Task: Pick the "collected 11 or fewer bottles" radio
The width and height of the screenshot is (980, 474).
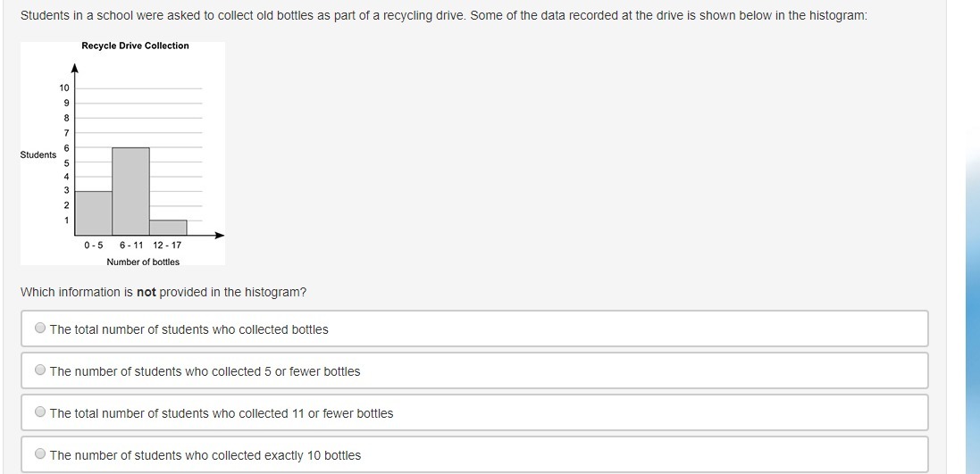Action: 40,412
